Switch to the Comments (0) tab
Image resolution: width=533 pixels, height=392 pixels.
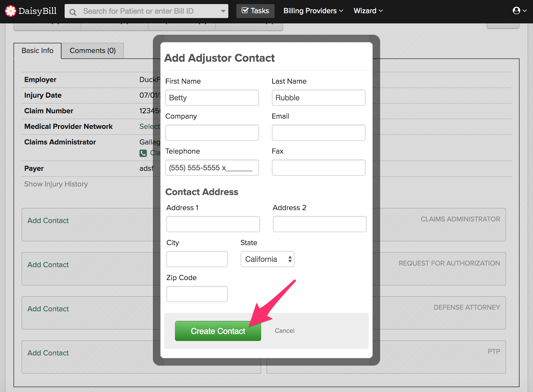point(93,51)
